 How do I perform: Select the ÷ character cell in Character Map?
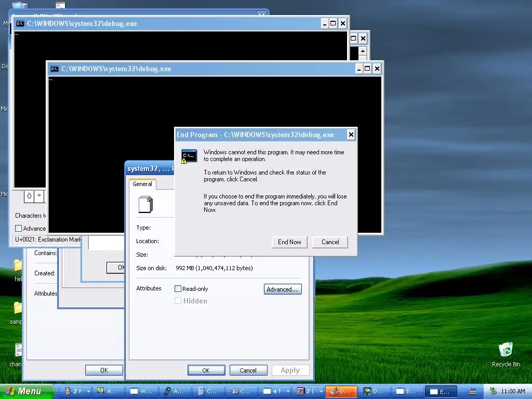tap(39, 196)
